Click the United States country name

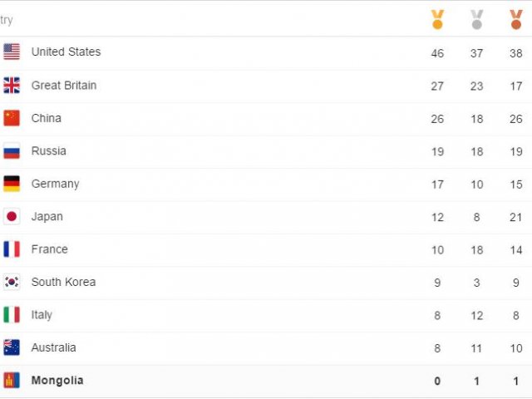point(66,52)
